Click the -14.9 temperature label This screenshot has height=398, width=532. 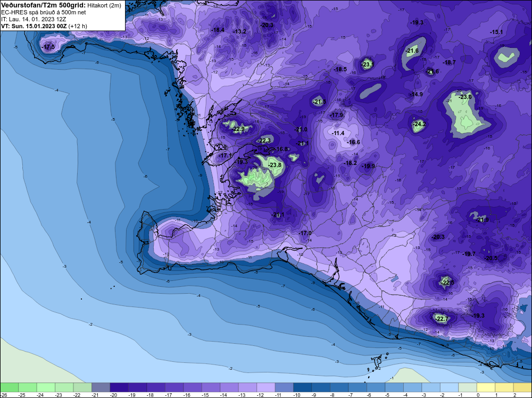coord(417,94)
